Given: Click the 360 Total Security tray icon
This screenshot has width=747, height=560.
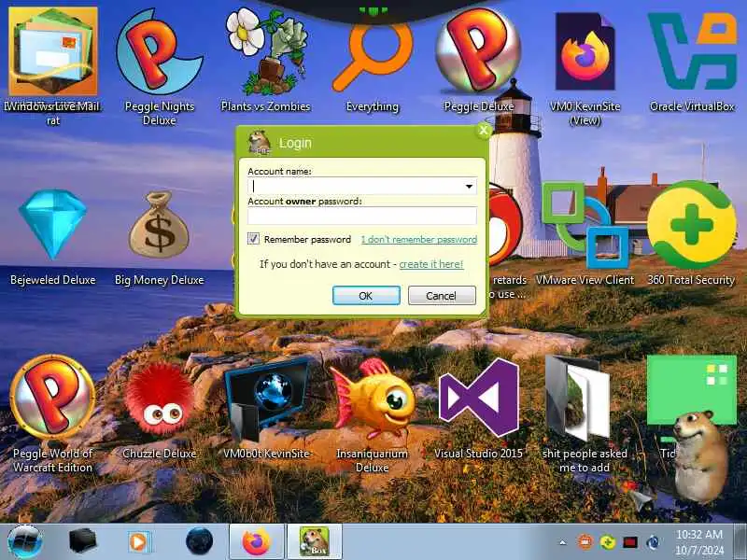Looking at the screenshot, I should [x=608, y=542].
